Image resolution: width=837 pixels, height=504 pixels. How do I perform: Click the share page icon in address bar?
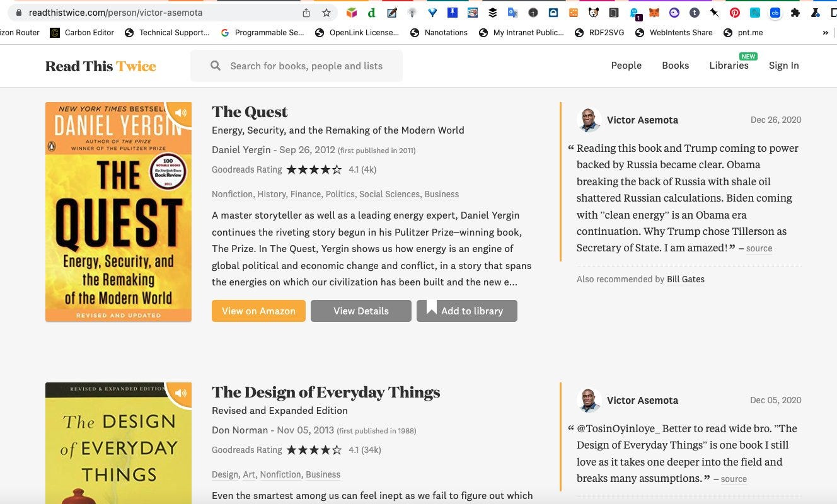[306, 13]
